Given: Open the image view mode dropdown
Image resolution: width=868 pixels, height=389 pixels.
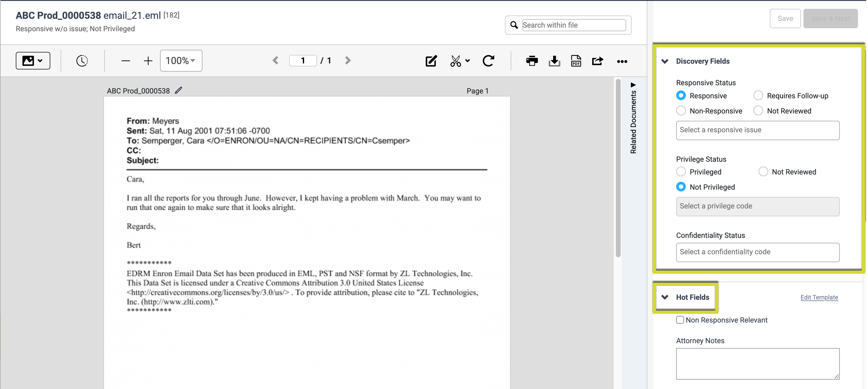Looking at the screenshot, I should click(x=33, y=61).
